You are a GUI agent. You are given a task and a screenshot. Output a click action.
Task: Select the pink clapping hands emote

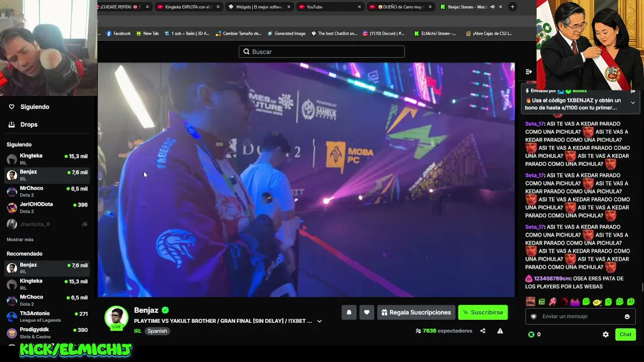pyautogui.click(x=552, y=302)
